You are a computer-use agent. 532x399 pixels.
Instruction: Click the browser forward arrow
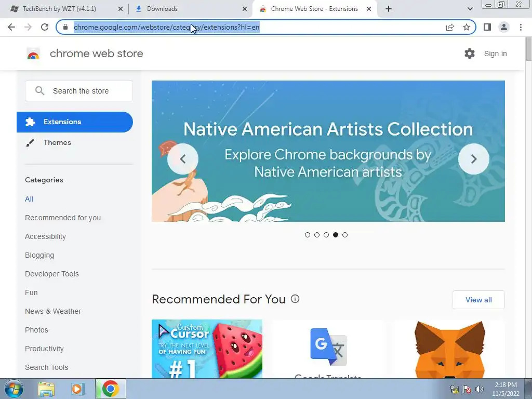tap(28, 27)
